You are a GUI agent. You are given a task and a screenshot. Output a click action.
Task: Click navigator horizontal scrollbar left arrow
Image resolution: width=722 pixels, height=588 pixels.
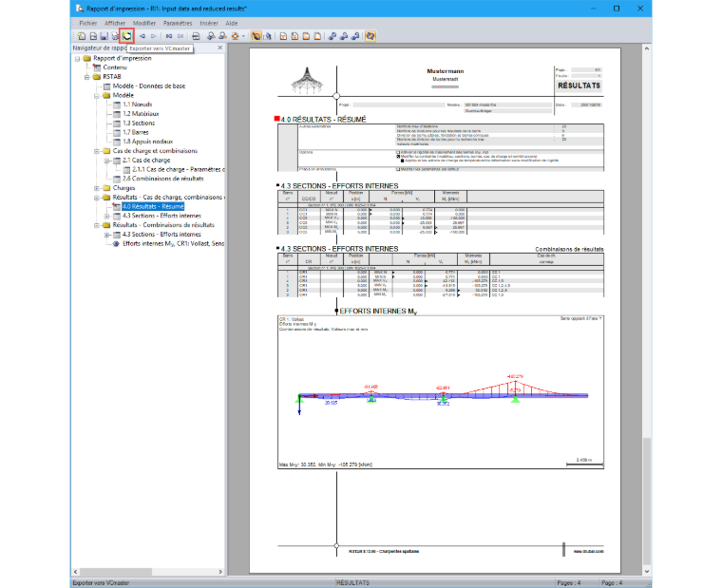[x=75, y=572]
